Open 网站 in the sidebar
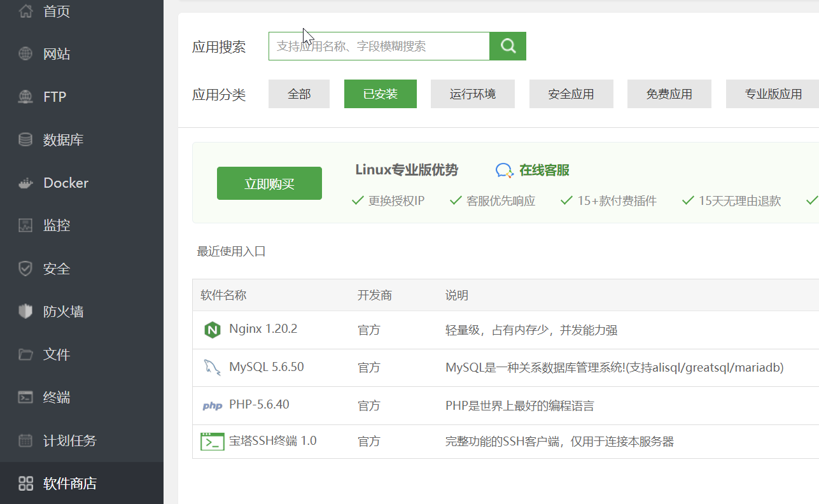This screenshot has height=504, width=819. [x=57, y=53]
